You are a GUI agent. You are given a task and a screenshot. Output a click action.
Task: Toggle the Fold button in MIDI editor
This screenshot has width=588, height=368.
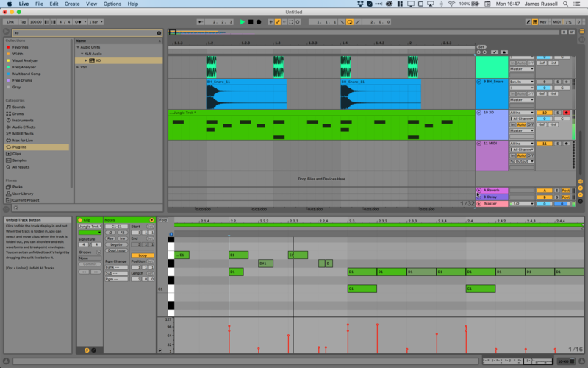click(x=163, y=220)
